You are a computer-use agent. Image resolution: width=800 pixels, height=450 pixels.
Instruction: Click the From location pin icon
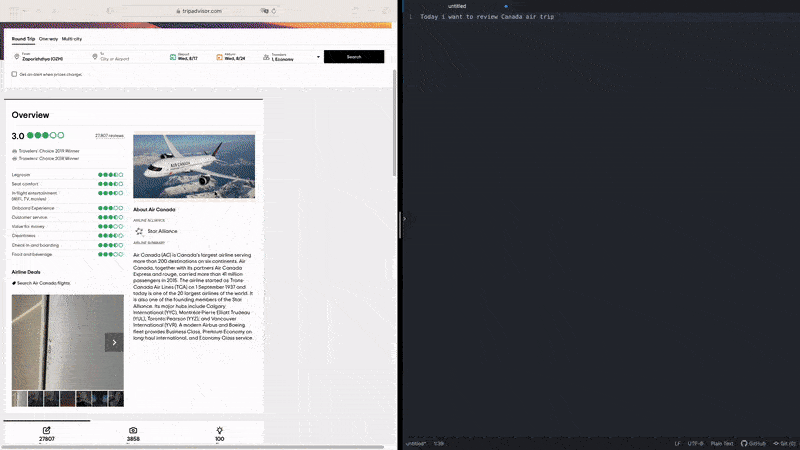[16, 57]
